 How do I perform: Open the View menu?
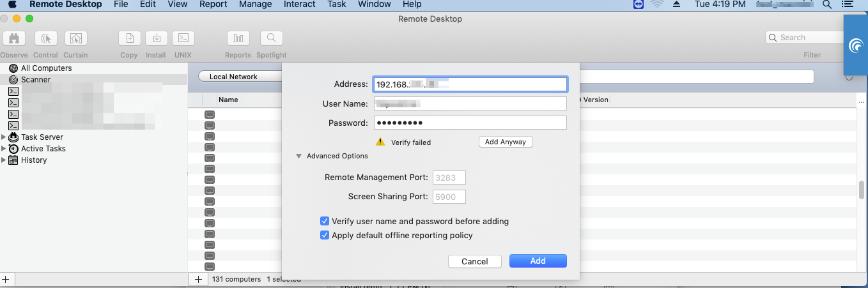tap(177, 4)
